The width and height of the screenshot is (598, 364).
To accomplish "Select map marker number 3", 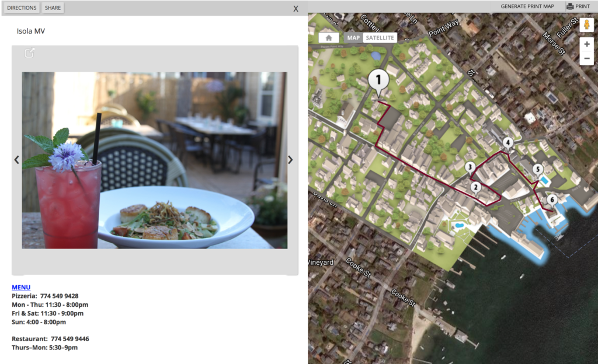I will point(470,167).
